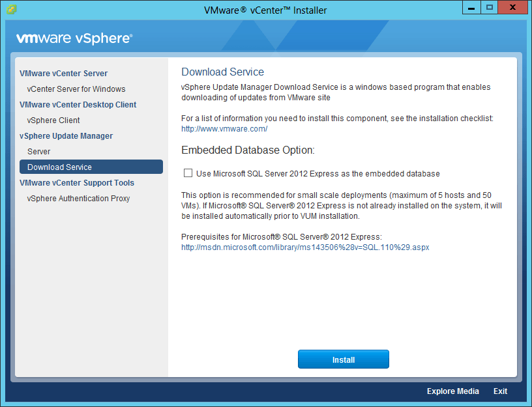Start installation with the Install button
Viewport: 532px width, 407px height.
pyautogui.click(x=344, y=359)
